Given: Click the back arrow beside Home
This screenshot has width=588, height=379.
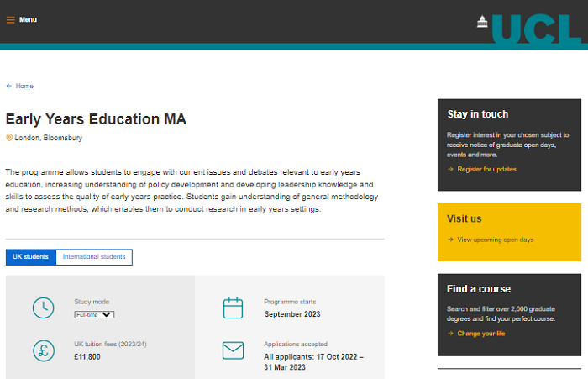Looking at the screenshot, I should pyautogui.click(x=9, y=86).
